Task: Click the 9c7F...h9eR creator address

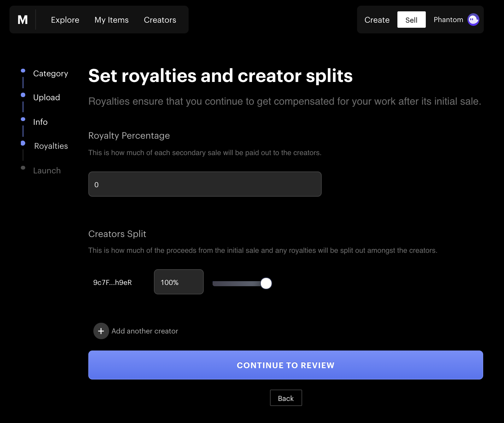Action: pyautogui.click(x=112, y=282)
